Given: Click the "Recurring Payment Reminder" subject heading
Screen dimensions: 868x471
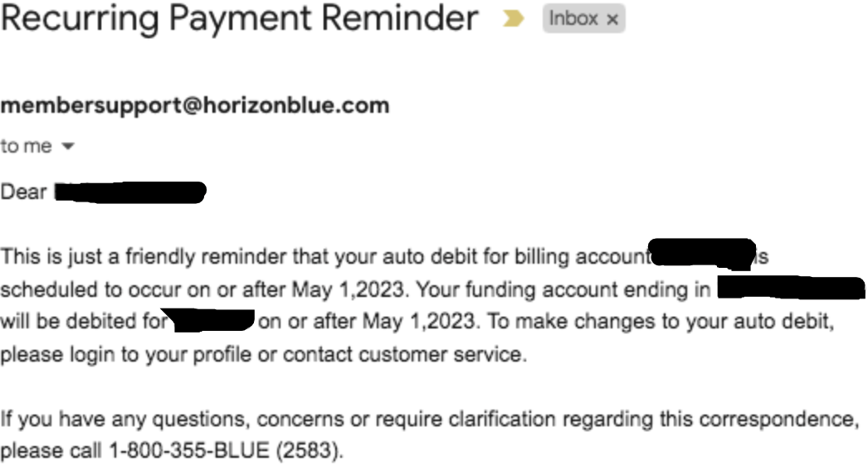Looking at the screenshot, I should point(239,18).
